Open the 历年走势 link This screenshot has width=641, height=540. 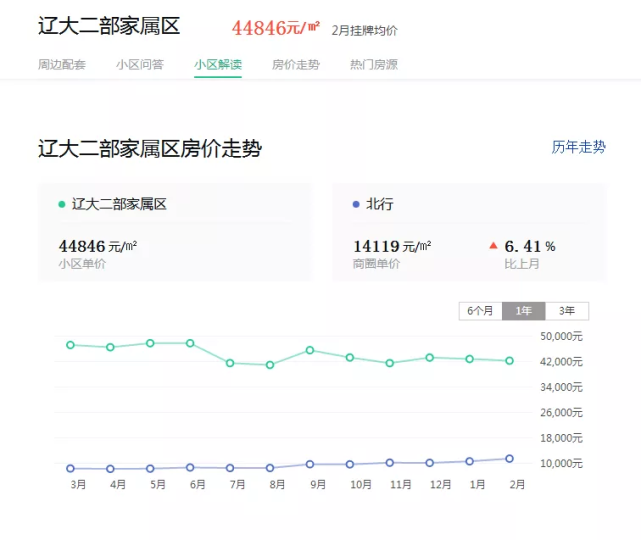(578, 147)
